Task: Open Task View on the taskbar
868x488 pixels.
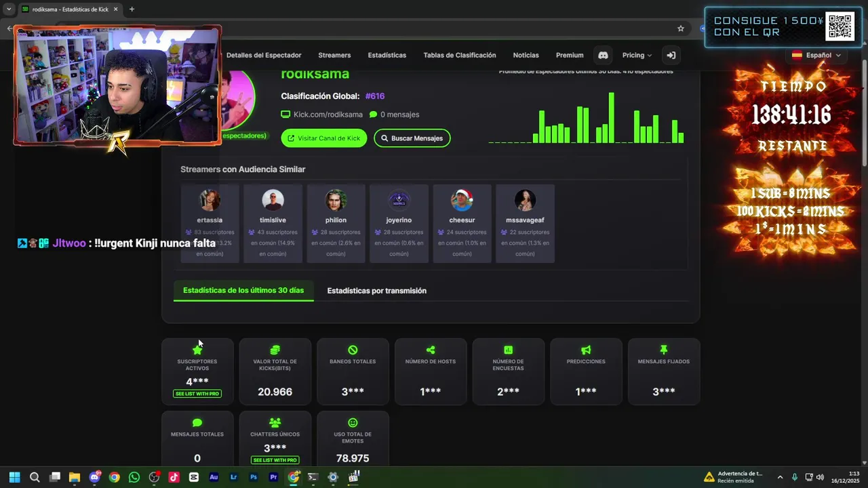Action: click(55, 477)
